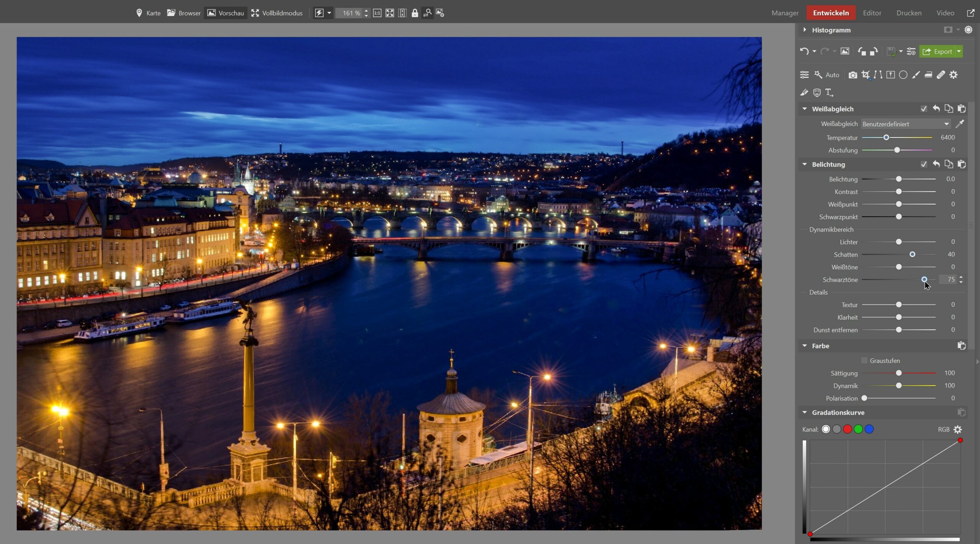The height and width of the screenshot is (544, 980).
Task: Open the gear icon in the tool row
Action: coord(954,75)
